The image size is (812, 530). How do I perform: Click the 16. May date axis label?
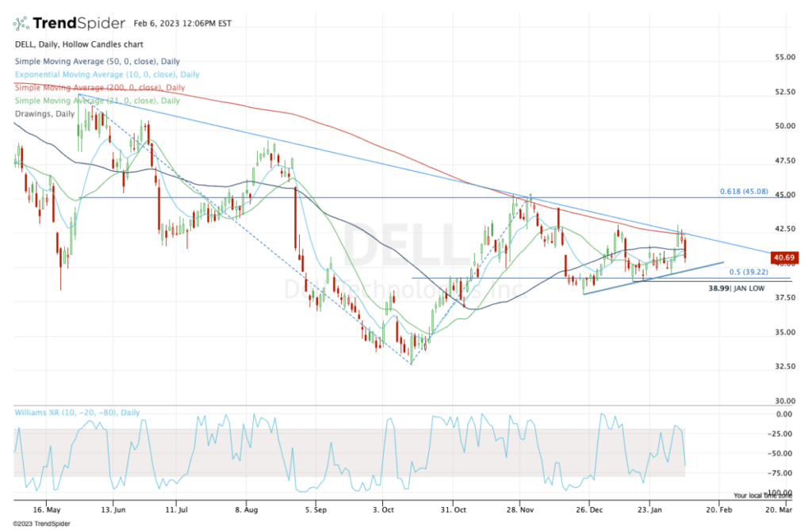click(47, 510)
